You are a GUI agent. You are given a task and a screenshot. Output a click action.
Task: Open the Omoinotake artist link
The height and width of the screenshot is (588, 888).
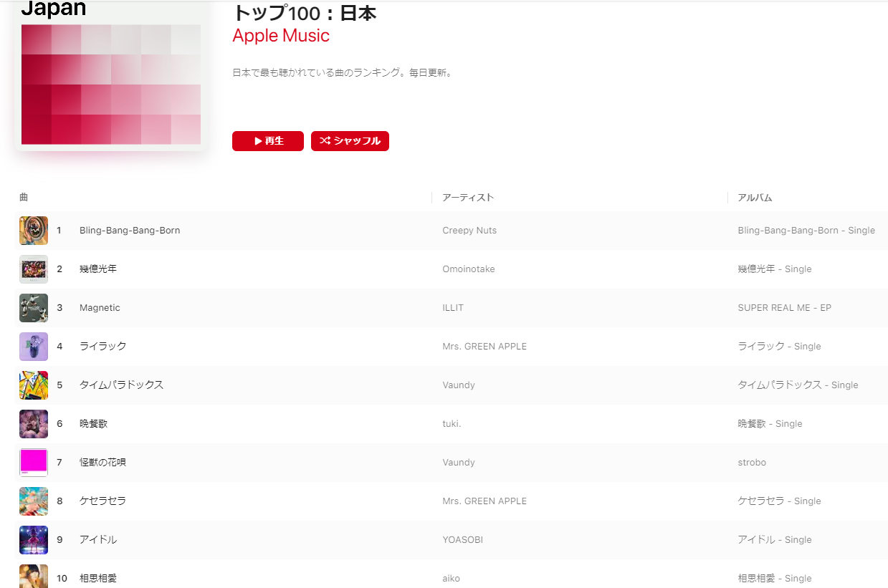click(x=469, y=269)
